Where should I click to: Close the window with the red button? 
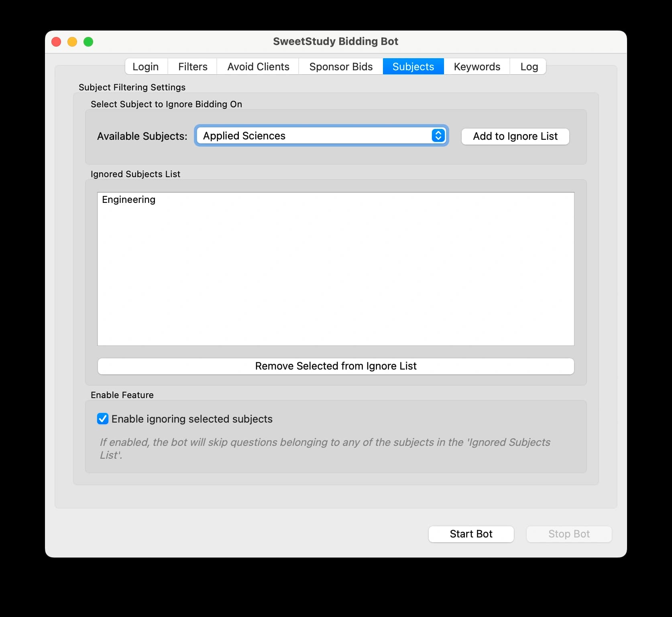[56, 42]
